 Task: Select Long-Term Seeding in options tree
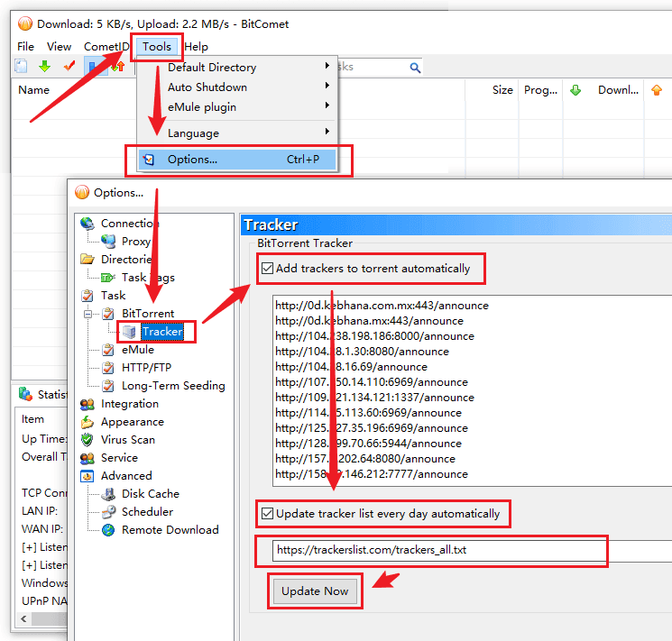173,386
